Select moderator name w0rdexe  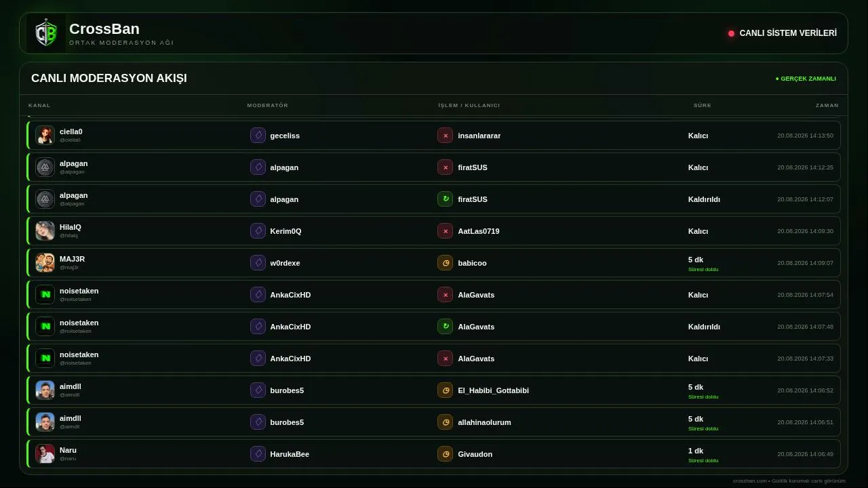[x=285, y=263]
